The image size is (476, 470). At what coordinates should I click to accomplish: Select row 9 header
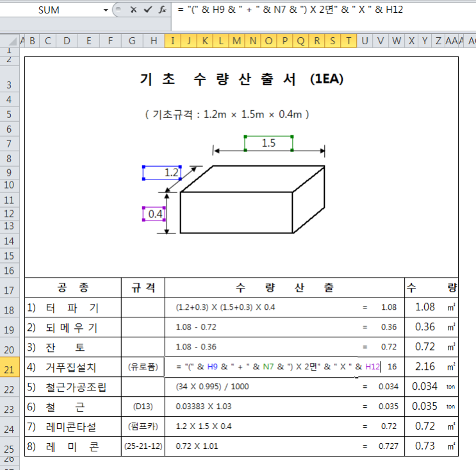[x=10, y=173]
